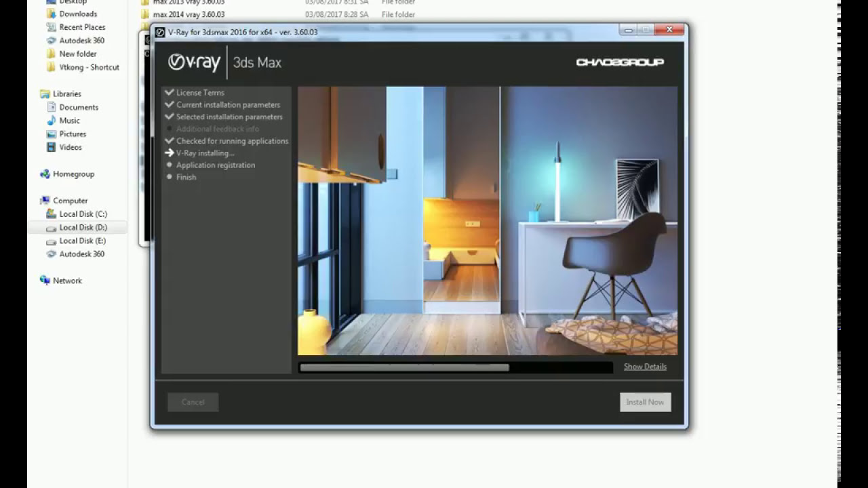Open Local Disk (E:)
Image resolution: width=868 pixels, height=488 pixels.
tap(82, 241)
